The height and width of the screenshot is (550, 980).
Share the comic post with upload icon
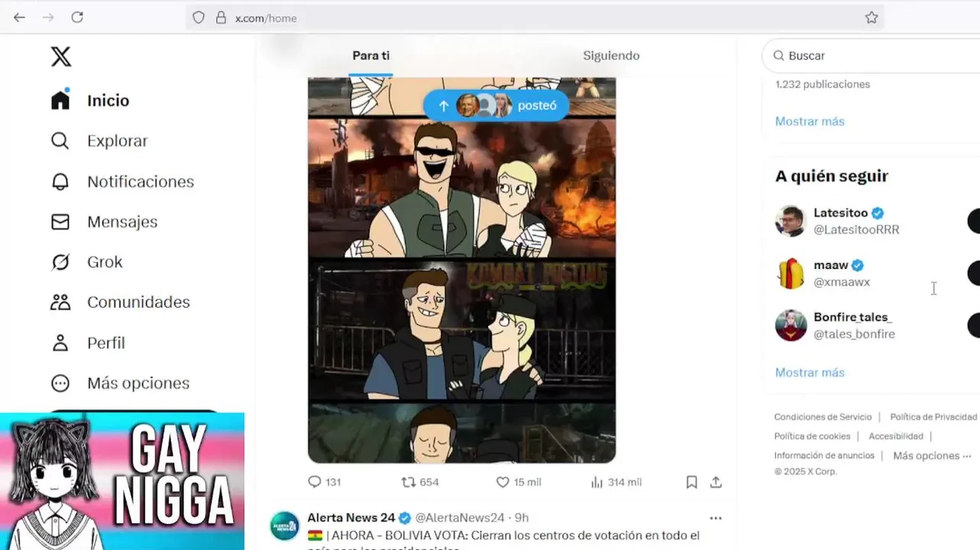coord(716,482)
